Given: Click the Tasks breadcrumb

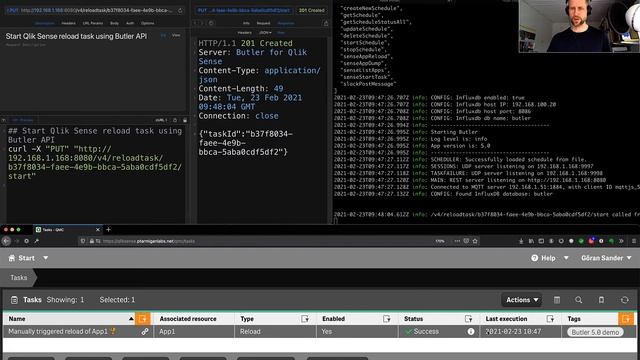Looking at the screenshot, I should click(18, 278).
